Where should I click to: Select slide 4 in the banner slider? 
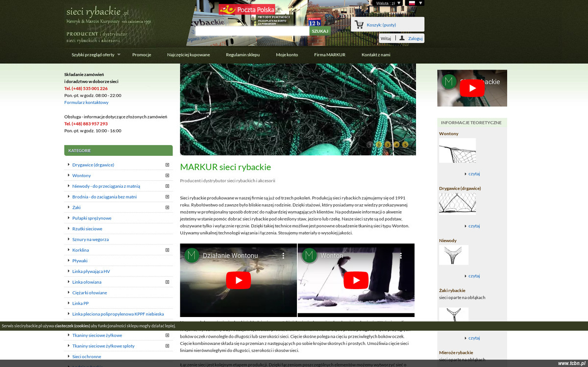pos(396,145)
